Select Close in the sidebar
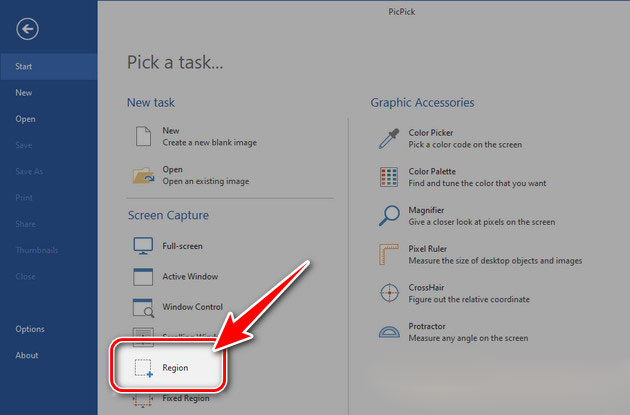Image resolution: width=630 pixels, height=415 pixels. coord(25,276)
